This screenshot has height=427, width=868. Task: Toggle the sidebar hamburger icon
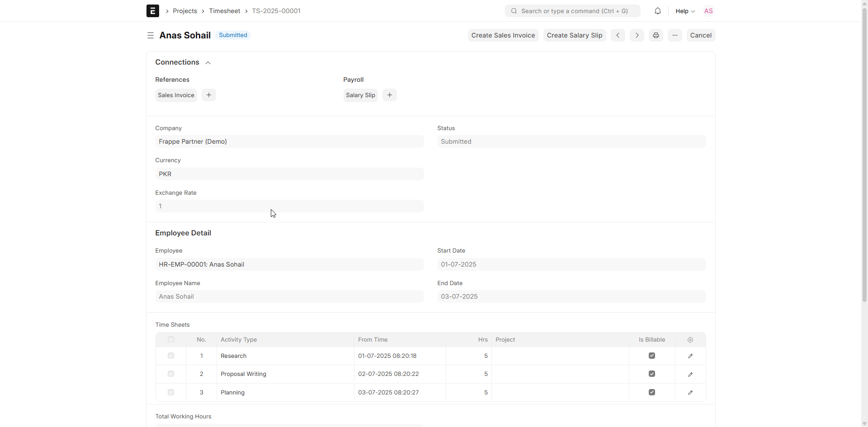pyautogui.click(x=151, y=35)
